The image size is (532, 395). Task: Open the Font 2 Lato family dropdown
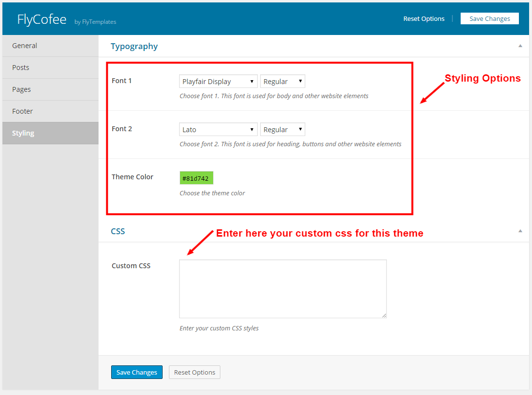tap(218, 130)
